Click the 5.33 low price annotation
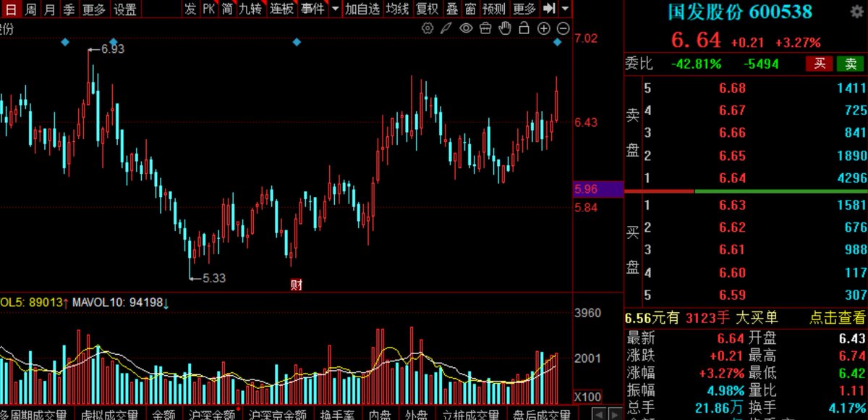 (x=214, y=277)
